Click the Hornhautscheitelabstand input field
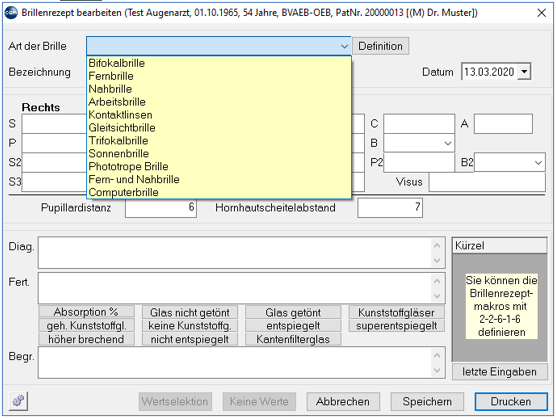Screen dimensions: 556x418 point(390,207)
